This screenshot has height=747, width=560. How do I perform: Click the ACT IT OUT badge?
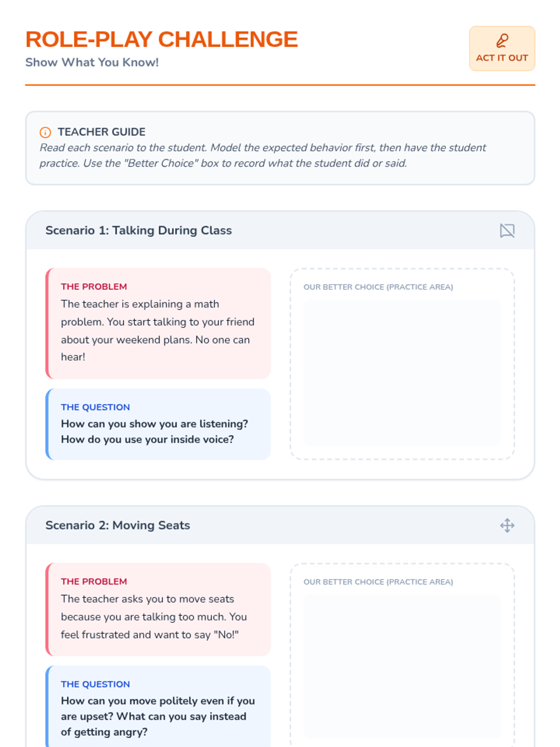(x=502, y=49)
